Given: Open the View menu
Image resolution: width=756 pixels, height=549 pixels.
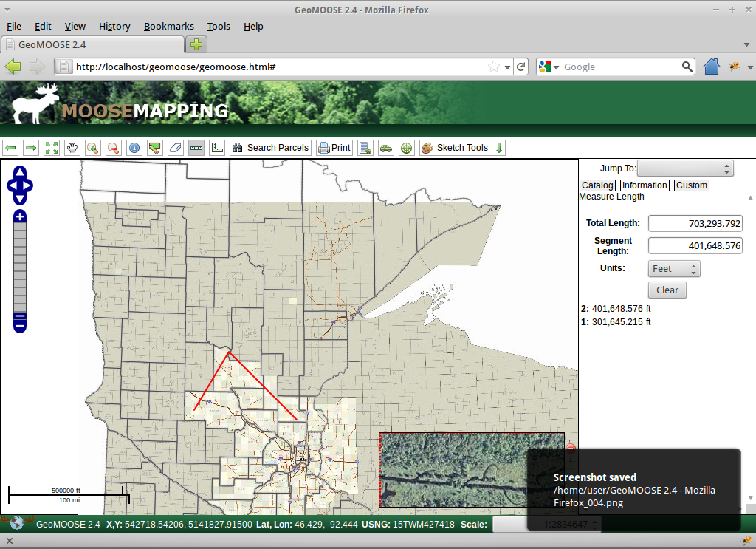Looking at the screenshot, I should point(75,27).
